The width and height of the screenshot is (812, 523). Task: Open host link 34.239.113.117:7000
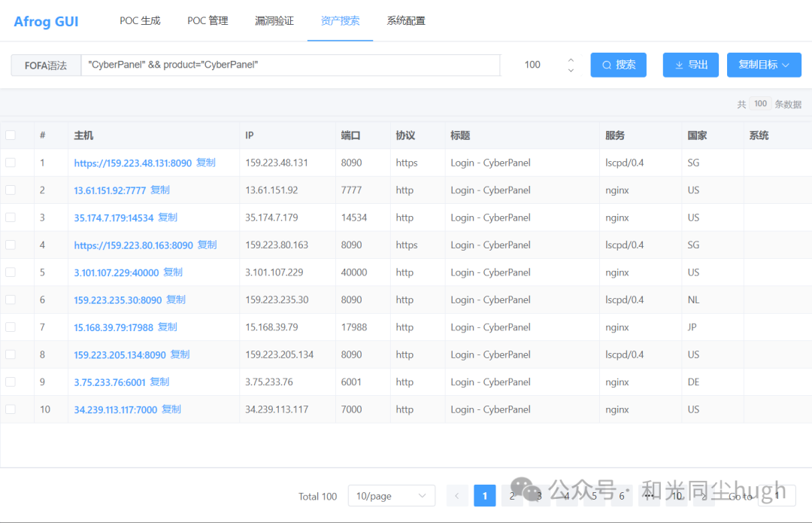tap(116, 410)
